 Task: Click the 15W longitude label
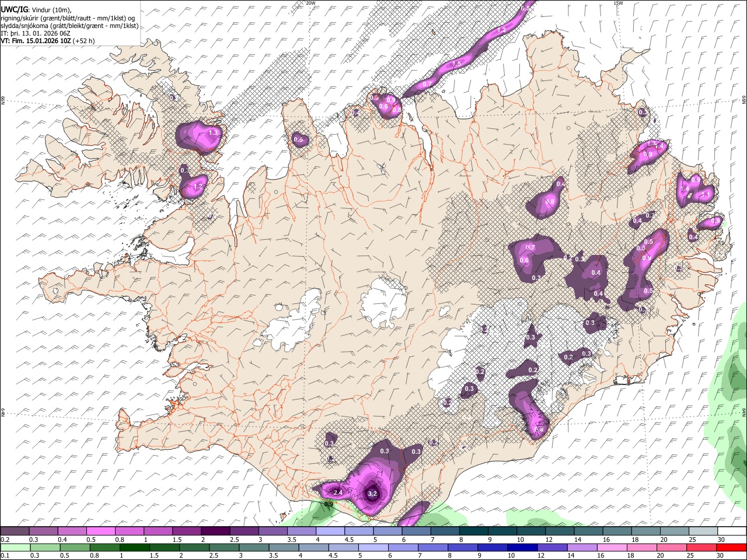point(618,3)
